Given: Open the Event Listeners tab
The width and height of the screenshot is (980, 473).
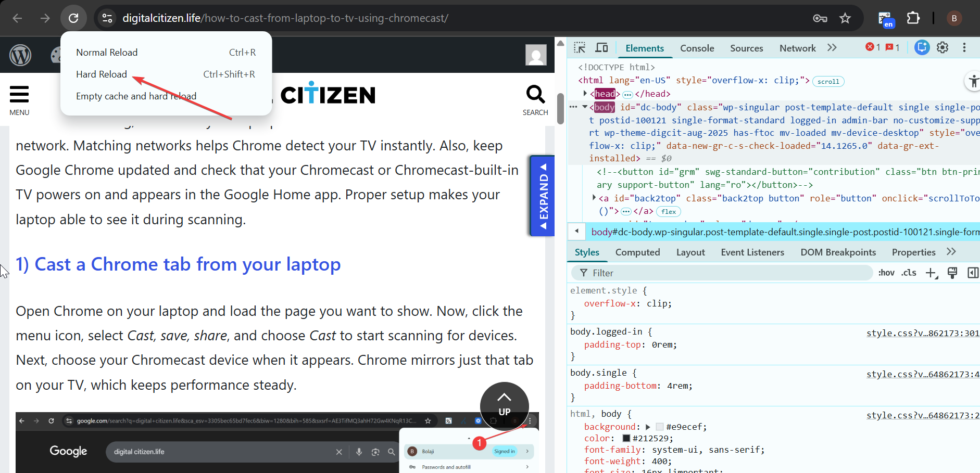Looking at the screenshot, I should (x=752, y=252).
